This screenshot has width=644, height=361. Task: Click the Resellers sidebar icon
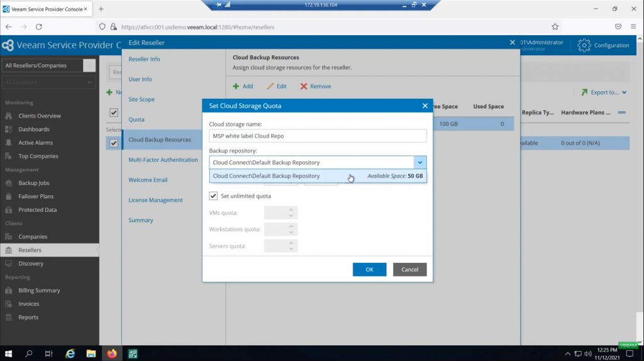pyautogui.click(x=9, y=250)
